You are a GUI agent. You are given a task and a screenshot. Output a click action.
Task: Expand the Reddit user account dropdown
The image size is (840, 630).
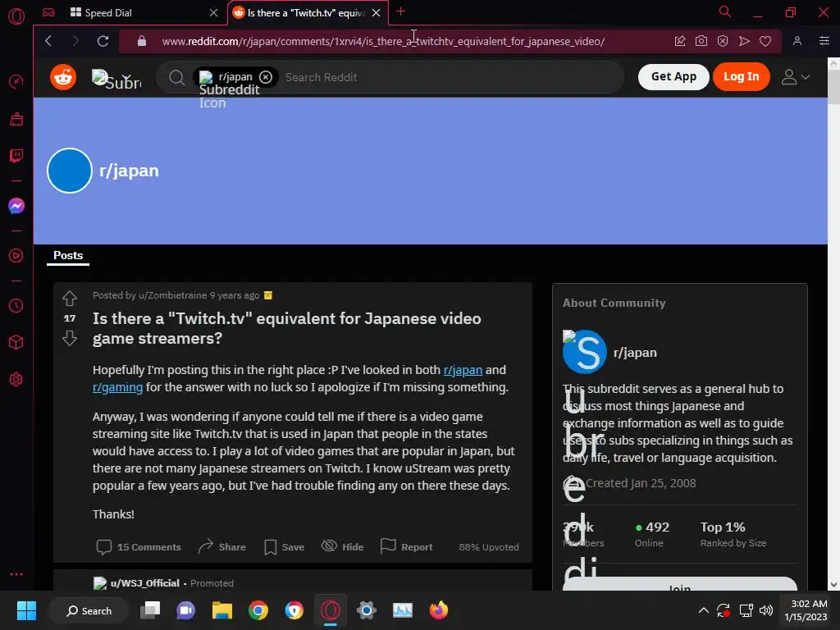[795, 77]
